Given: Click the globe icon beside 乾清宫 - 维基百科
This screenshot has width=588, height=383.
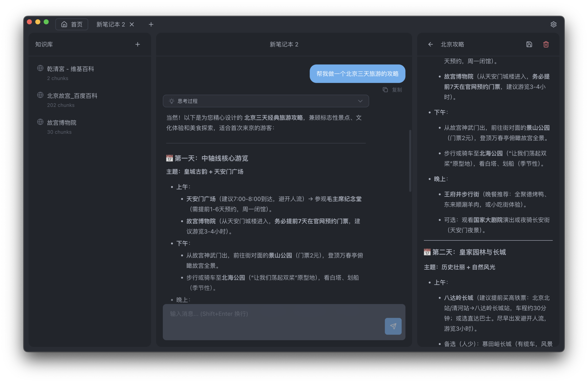Looking at the screenshot, I should (x=40, y=69).
